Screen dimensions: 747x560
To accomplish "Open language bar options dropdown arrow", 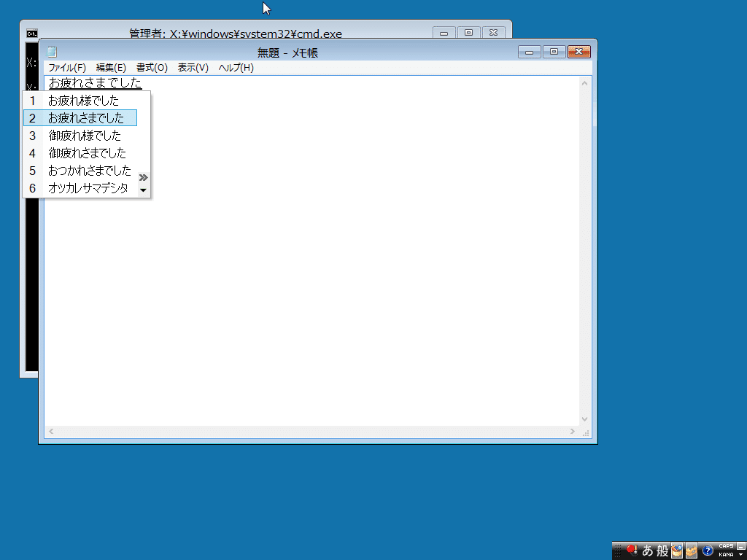I will pyautogui.click(x=741, y=555).
